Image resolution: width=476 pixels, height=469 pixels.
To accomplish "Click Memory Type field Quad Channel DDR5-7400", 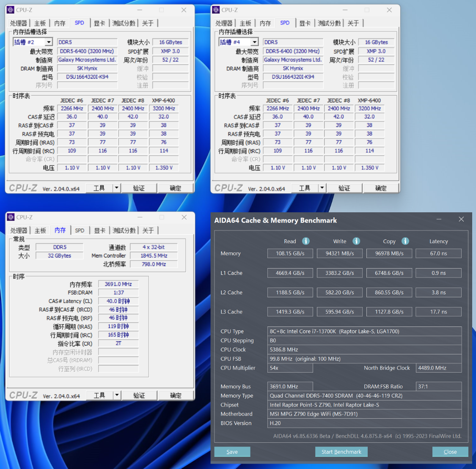I will click(365, 395).
